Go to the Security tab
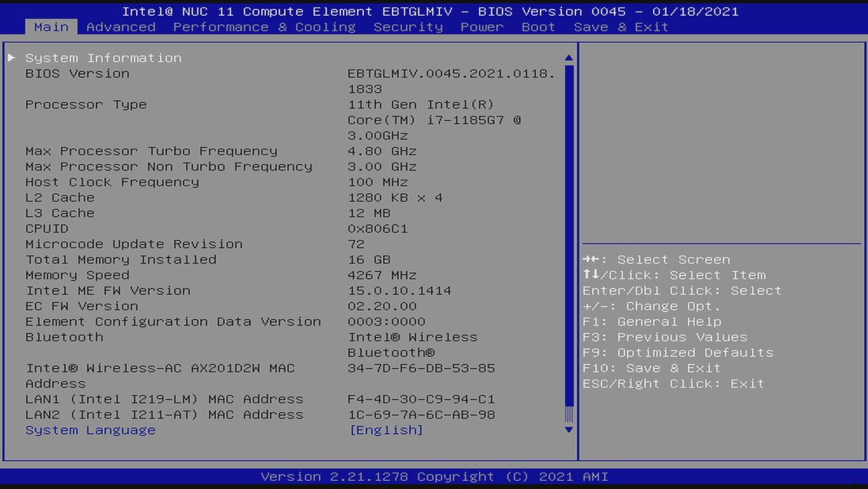Viewport: 868px width, 489px height. tap(408, 27)
